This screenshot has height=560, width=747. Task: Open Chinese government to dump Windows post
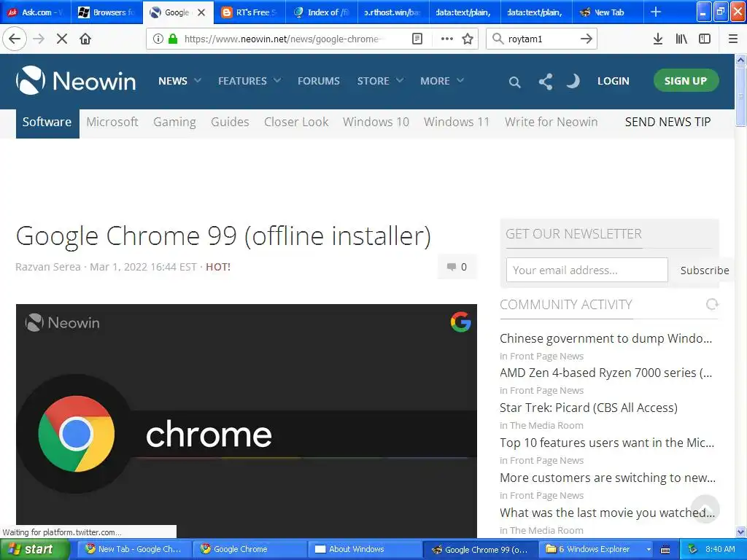click(606, 338)
